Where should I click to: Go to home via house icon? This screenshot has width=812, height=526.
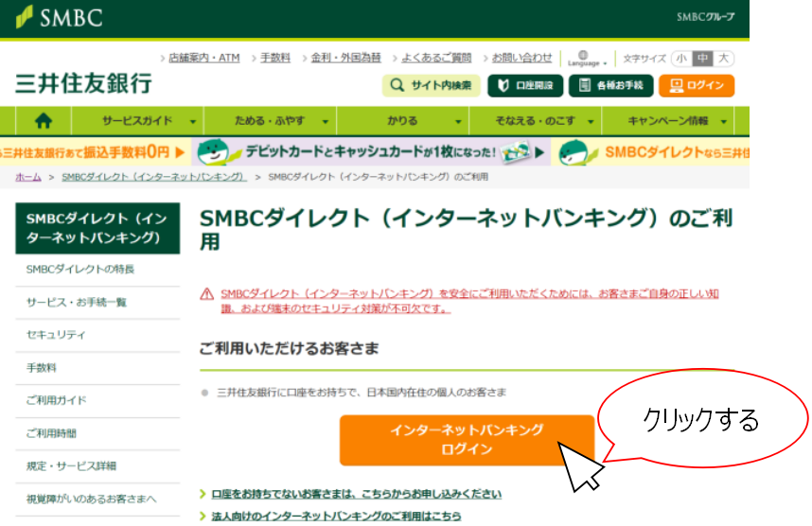pyautogui.click(x=44, y=121)
